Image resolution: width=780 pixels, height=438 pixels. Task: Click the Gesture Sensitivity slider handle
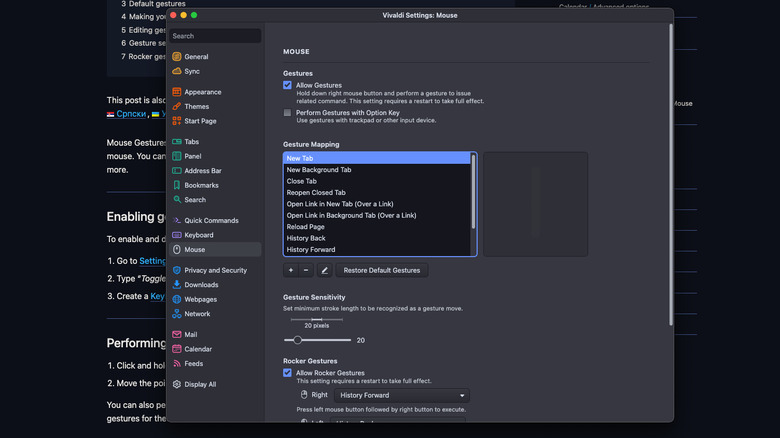click(x=298, y=340)
